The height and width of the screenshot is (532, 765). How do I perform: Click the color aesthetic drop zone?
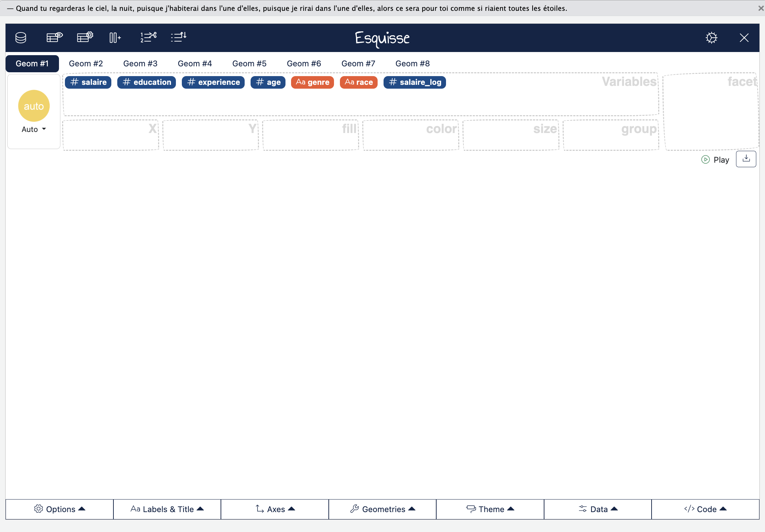click(x=411, y=135)
